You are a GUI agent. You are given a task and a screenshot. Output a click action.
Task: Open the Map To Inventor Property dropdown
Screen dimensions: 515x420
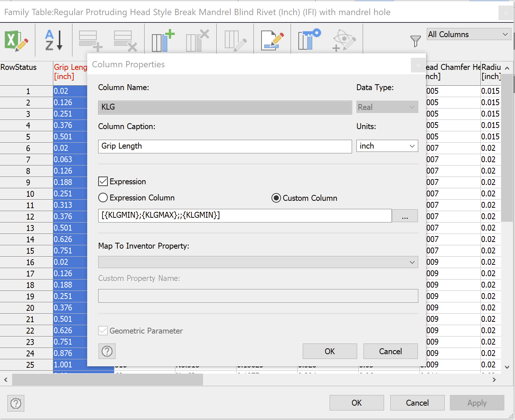[x=257, y=262]
